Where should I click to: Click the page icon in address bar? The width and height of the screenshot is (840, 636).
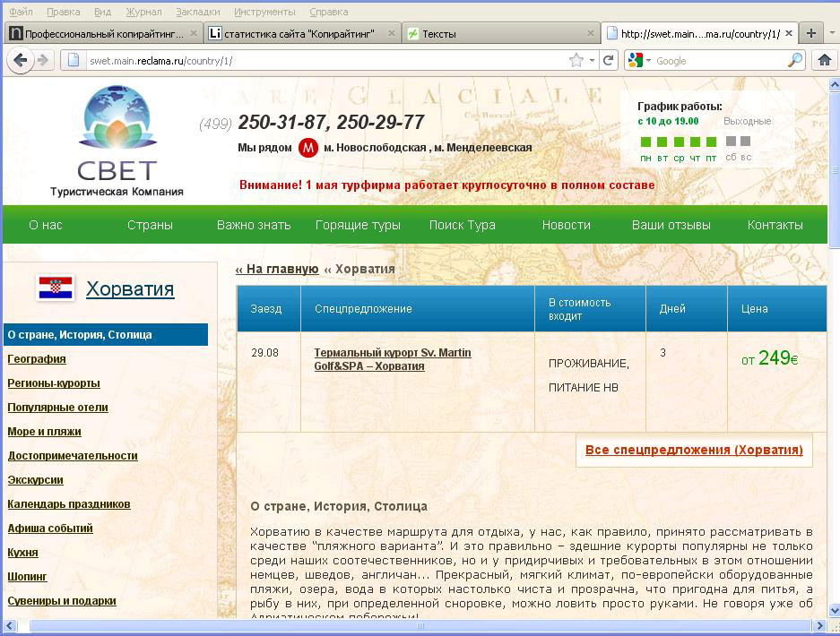pos(74,61)
